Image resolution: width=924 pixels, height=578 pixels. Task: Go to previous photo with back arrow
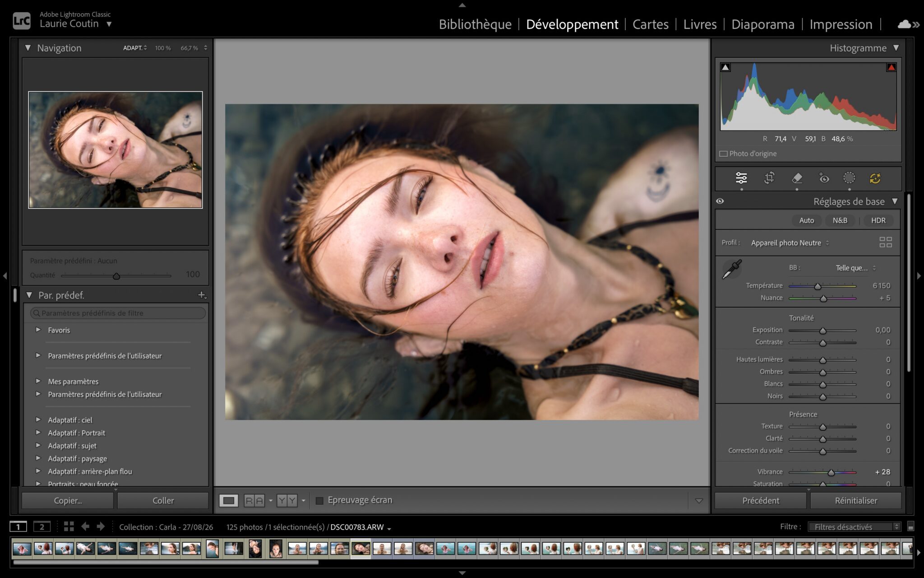[85, 527]
